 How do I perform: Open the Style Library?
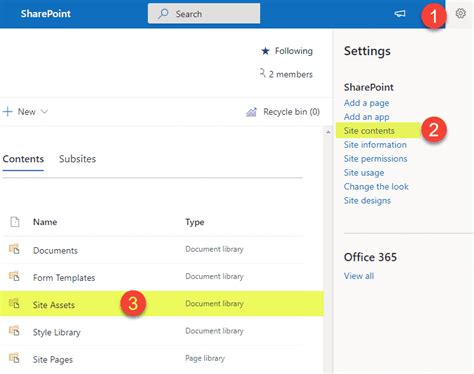pos(57,332)
